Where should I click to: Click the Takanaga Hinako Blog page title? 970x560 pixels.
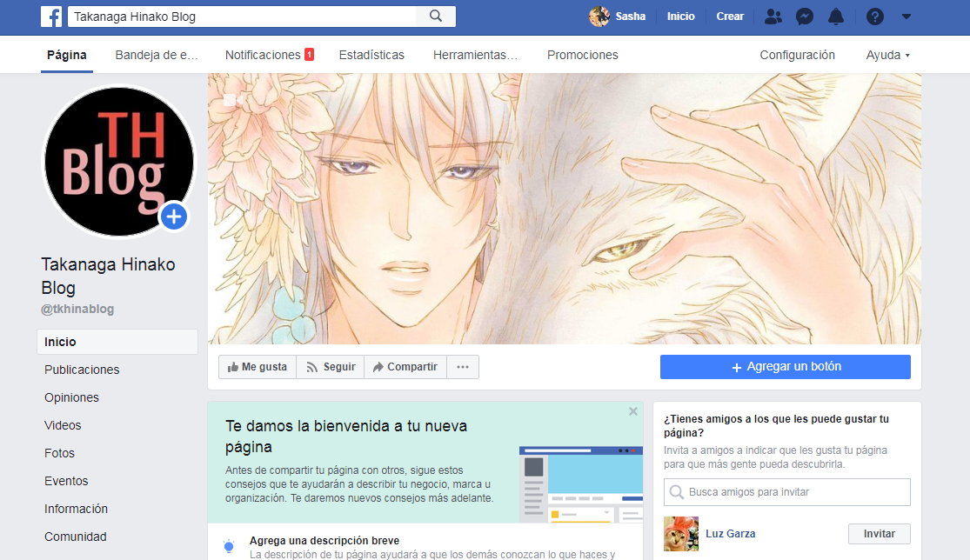click(x=108, y=276)
